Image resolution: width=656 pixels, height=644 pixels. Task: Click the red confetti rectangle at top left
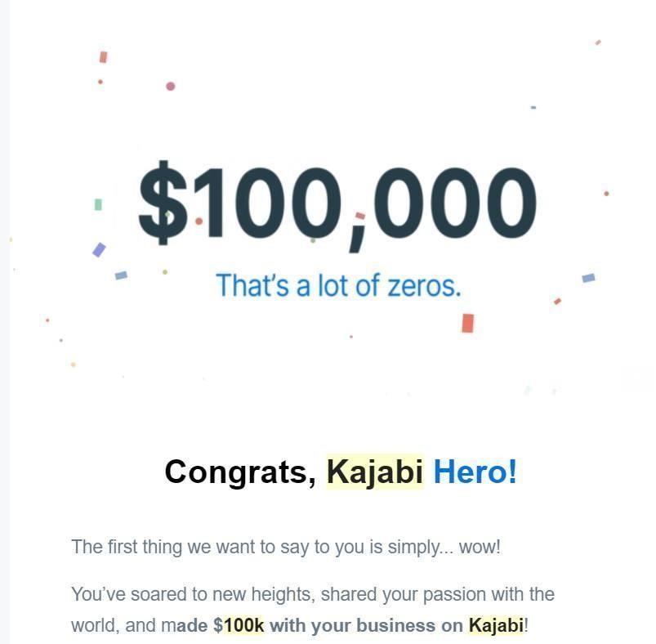(x=103, y=57)
